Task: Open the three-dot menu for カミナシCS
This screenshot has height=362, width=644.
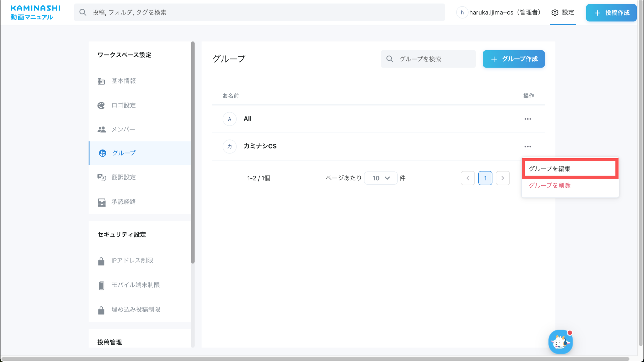Action: pos(528,147)
